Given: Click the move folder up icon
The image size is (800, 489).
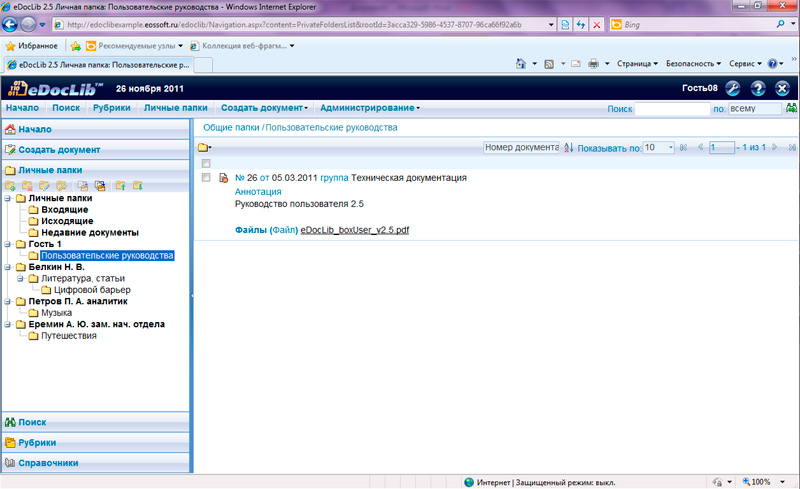Looking at the screenshot, I should 120,186.
